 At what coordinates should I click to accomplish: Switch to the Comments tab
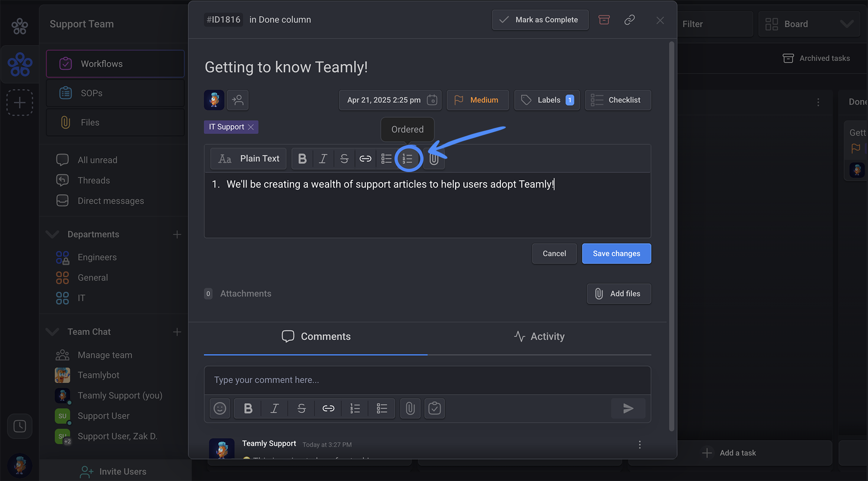[x=316, y=336]
